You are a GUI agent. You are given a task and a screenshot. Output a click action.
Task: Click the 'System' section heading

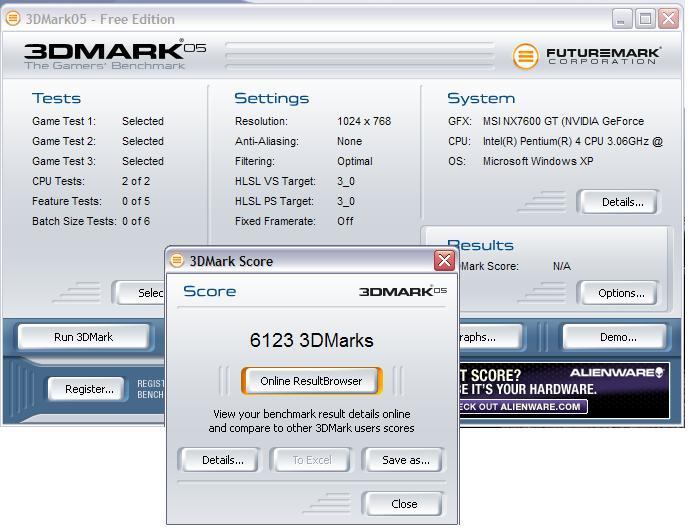point(481,98)
